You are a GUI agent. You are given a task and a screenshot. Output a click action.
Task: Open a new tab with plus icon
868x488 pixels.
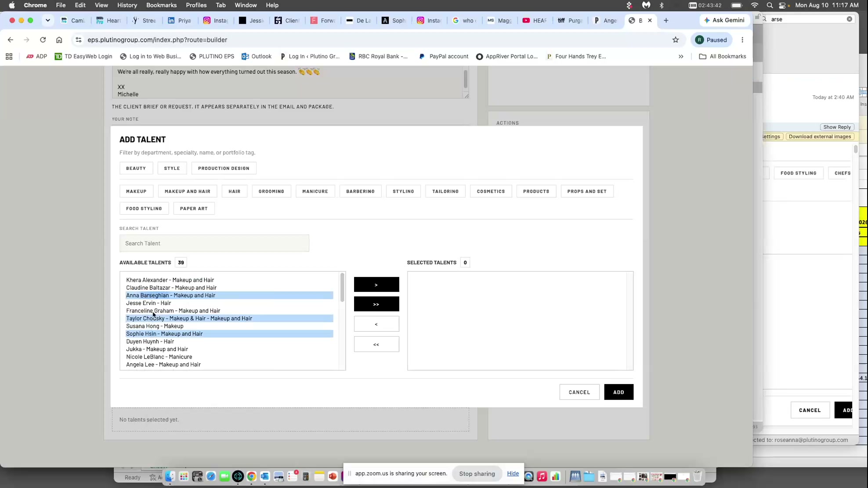point(666,20)
